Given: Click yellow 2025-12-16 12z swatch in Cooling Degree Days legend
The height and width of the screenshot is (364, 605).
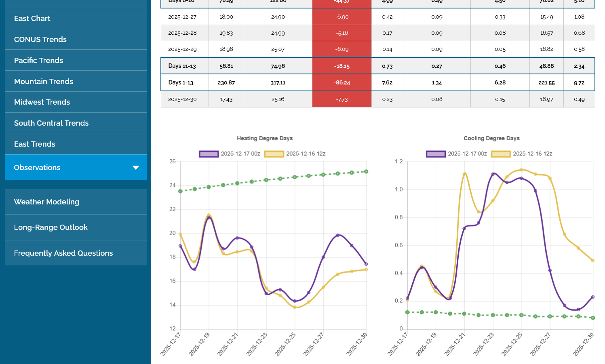Looking at the screenshot, I should pos(501,154).
